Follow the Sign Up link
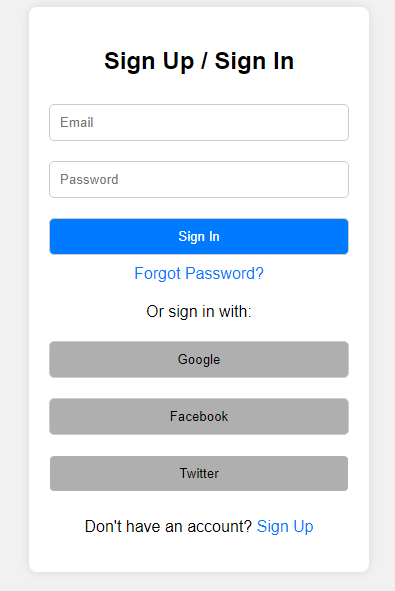Screen dimensions: 395x591 285,526
